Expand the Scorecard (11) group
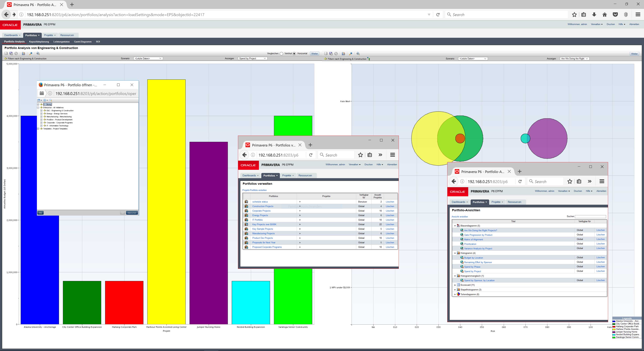 pos(455,285)
